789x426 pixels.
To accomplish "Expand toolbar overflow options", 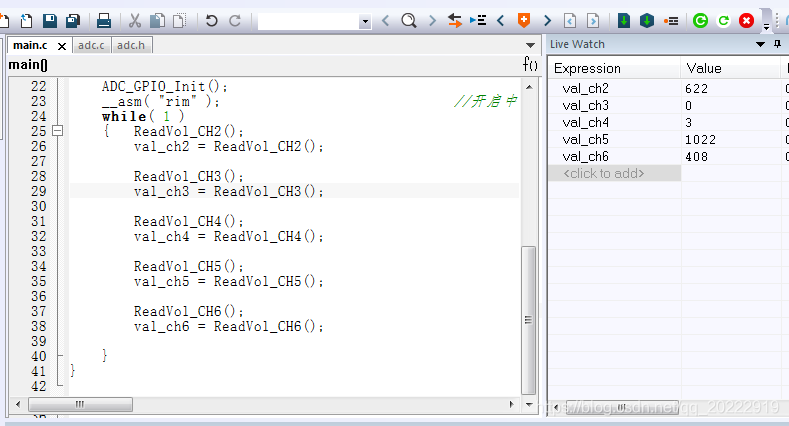I will click(x=766, y=26).
